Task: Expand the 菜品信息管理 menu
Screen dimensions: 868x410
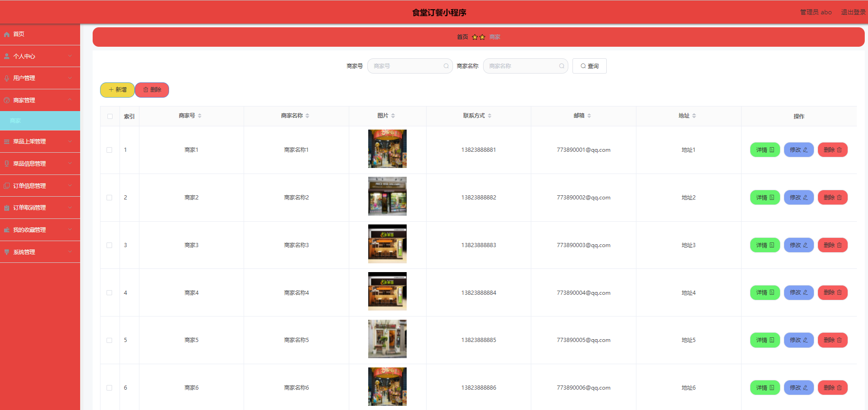Action: [x=40, y=163]
